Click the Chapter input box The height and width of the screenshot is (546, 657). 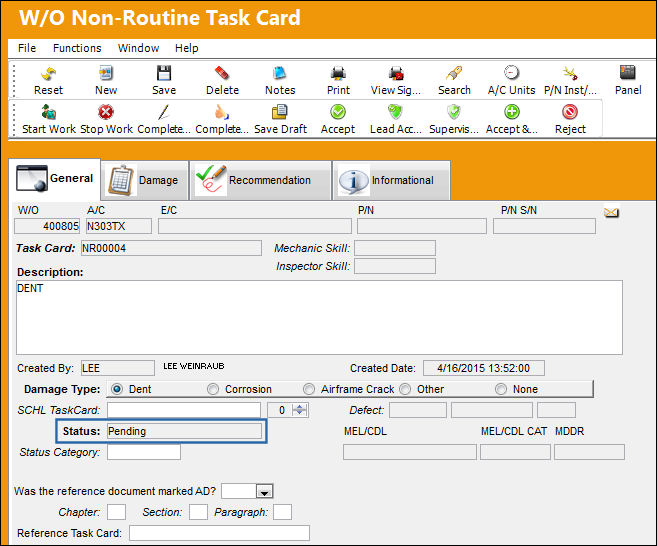[116, 512]
